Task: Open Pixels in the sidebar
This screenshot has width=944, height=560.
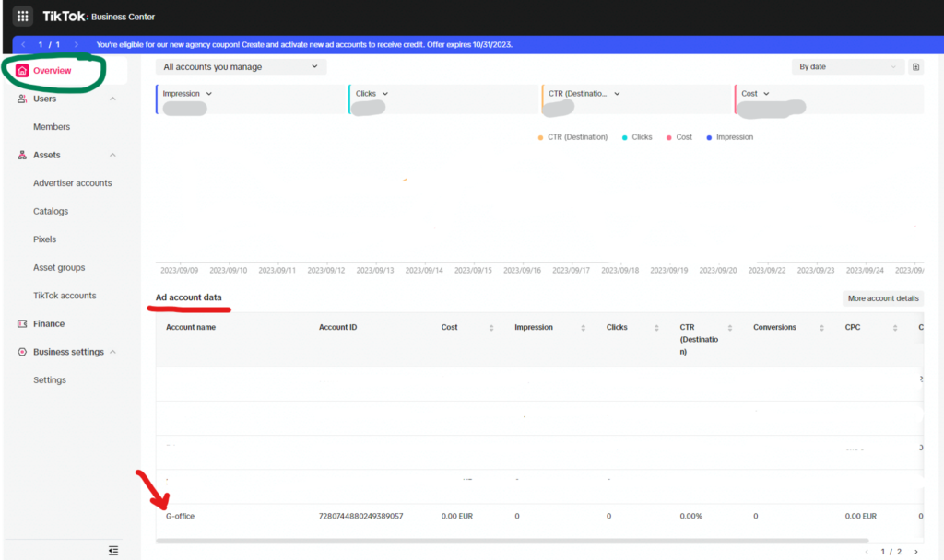Action: tap(44, 239)
